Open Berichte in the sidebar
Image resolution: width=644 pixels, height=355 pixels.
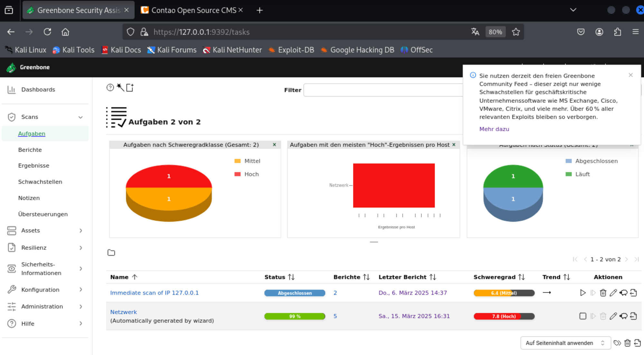click(30, 150)
